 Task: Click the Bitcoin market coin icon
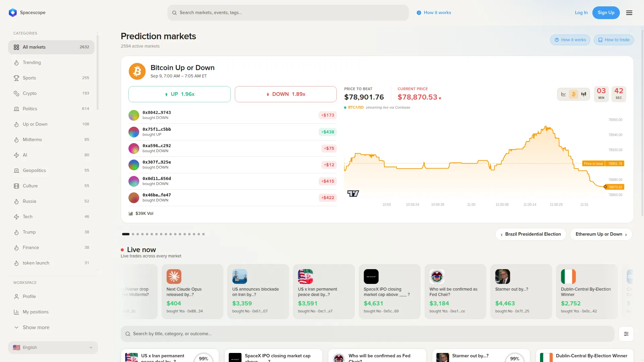137,71
